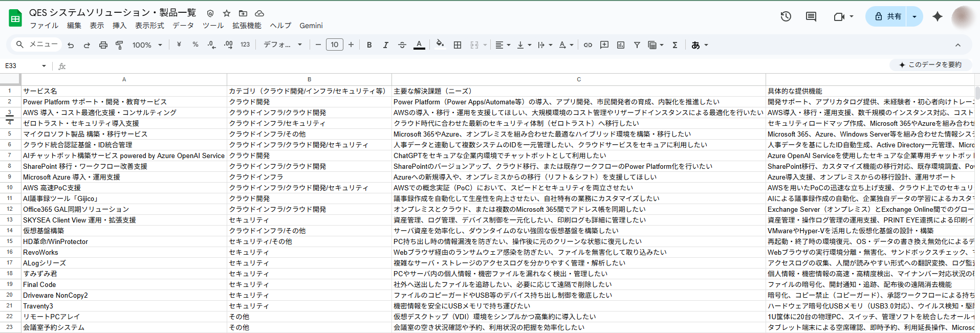
Task: Open the 拡張機能 menu
Action: tap(247, 26)
